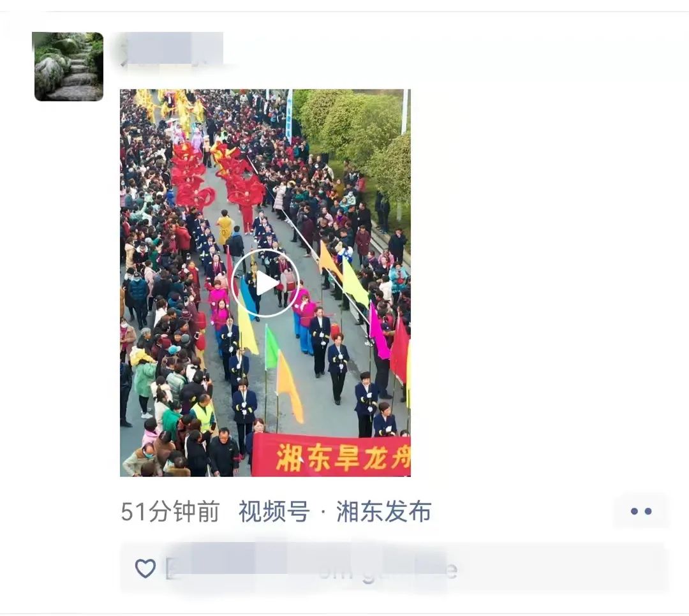This screenshot has width=689, height=616.
Task: Open the two-dot like and comment menu
Action: point(641,511)
